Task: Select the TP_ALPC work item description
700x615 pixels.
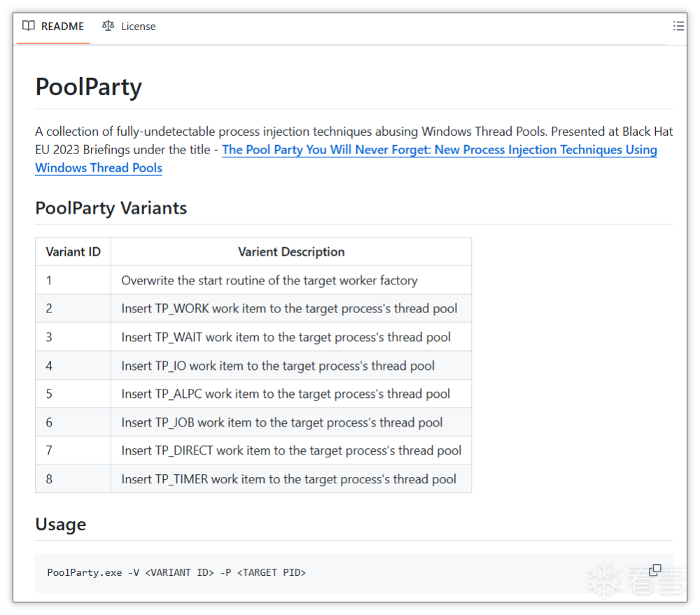Action: pos(286,394)
